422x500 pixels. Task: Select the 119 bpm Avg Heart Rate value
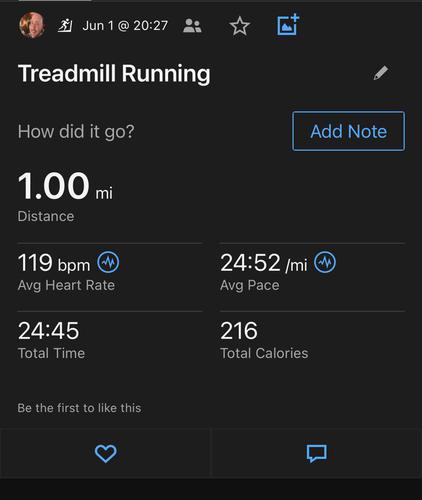54,263
